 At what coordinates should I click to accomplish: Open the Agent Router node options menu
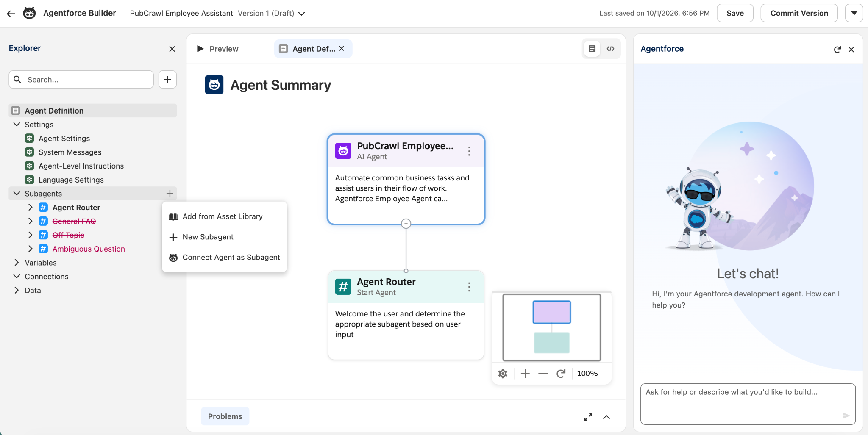point(469,287)
